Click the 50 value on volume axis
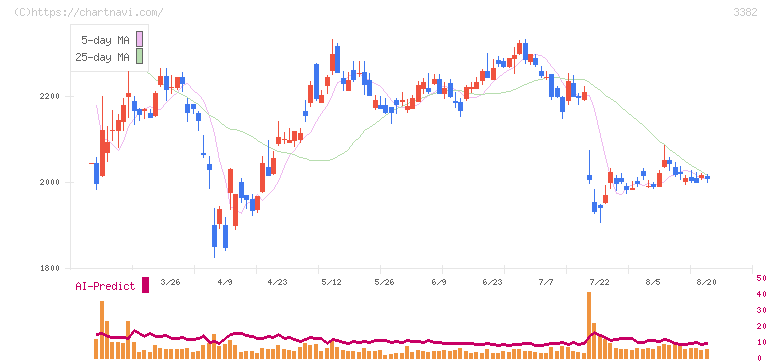 (x=761, y=278)
